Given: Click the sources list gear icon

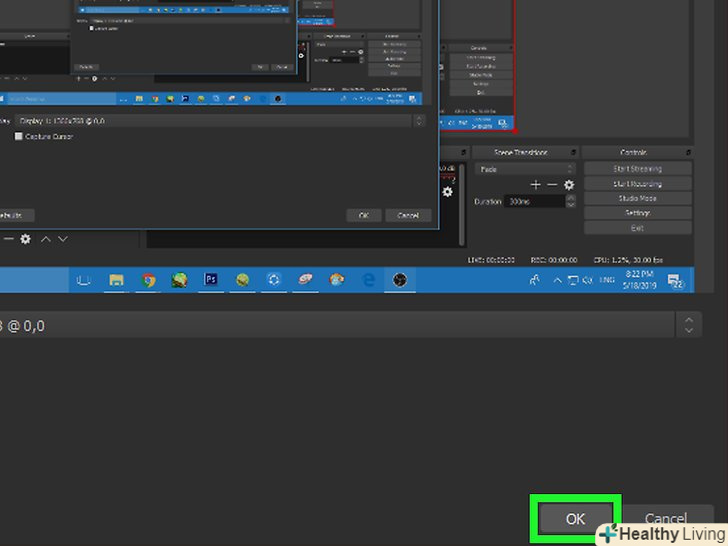Looking at the screenshot, I should pyautogui.click(x=26, y=239).
